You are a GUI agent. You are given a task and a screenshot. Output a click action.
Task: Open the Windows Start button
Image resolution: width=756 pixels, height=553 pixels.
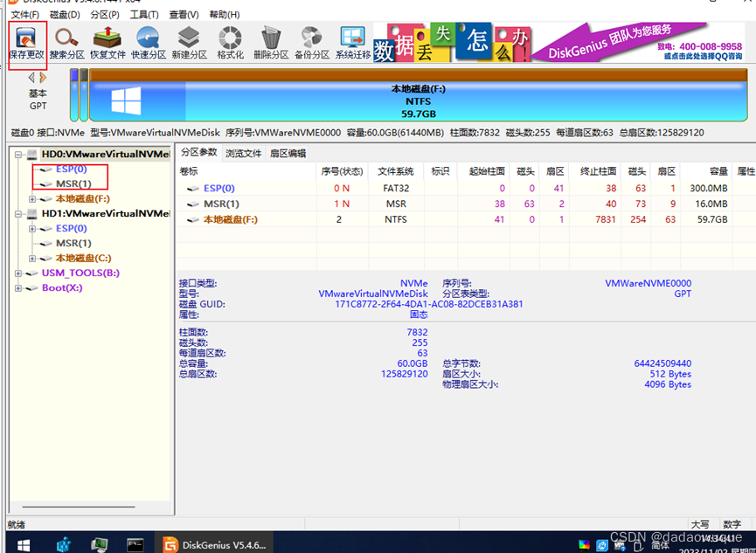(x=23, y=545)
